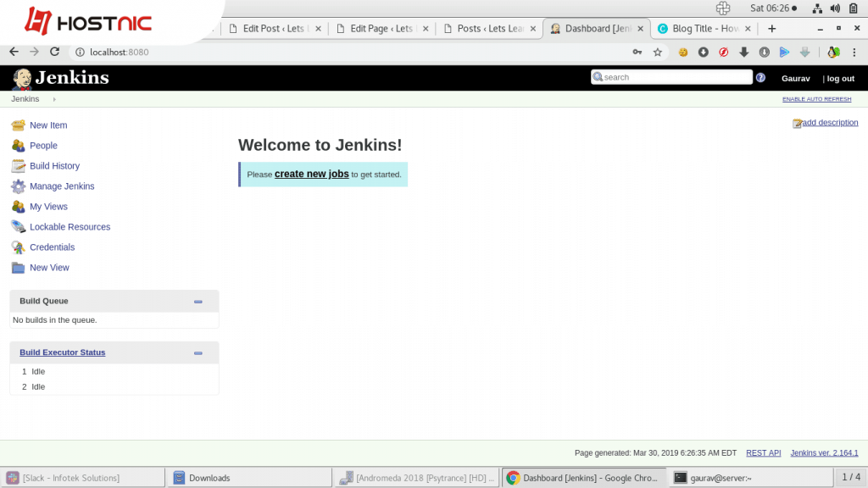Viewport: 868px width, 488px height.
Task: Expand the Jenkins breadcrumb arrow
Action: coord(54,100)
